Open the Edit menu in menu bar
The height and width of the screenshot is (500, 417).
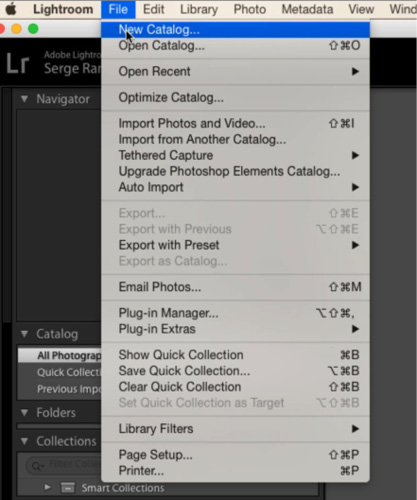pos(154,9)
